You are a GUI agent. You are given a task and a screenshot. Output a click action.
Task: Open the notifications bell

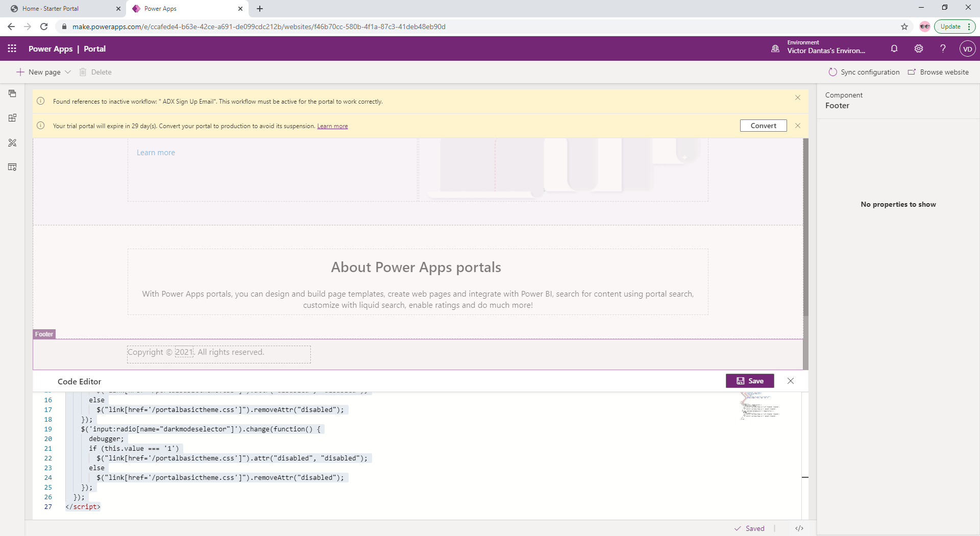point(894,48)
